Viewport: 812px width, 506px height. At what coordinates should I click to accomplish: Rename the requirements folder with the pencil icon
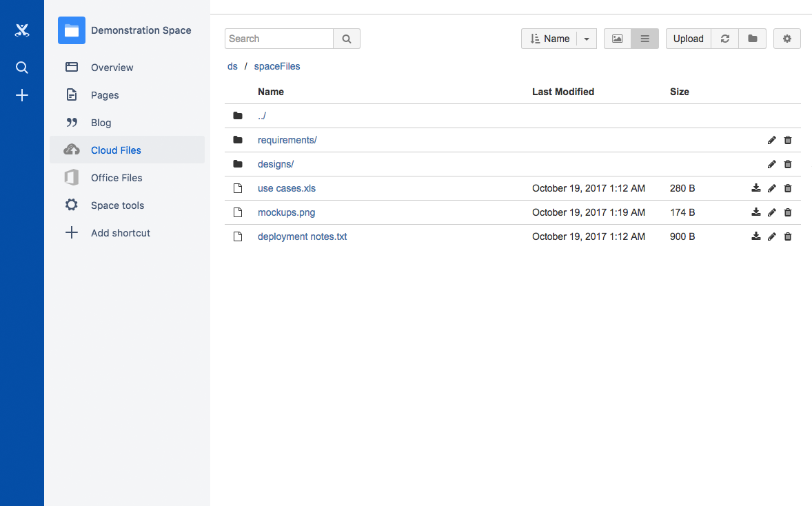772,140
